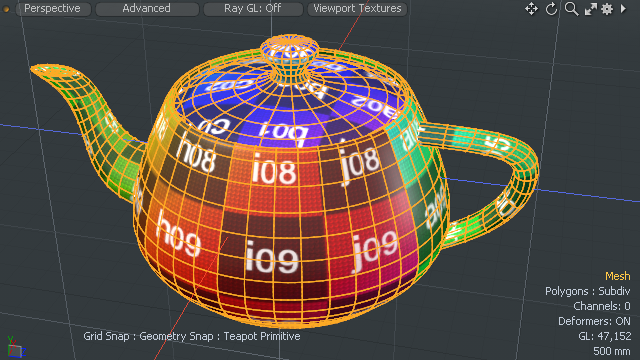Image resolution: width=640 pixels, height=360 pixels.
Task: Open the viewport settings gear icon
Action: pos(607,9)
